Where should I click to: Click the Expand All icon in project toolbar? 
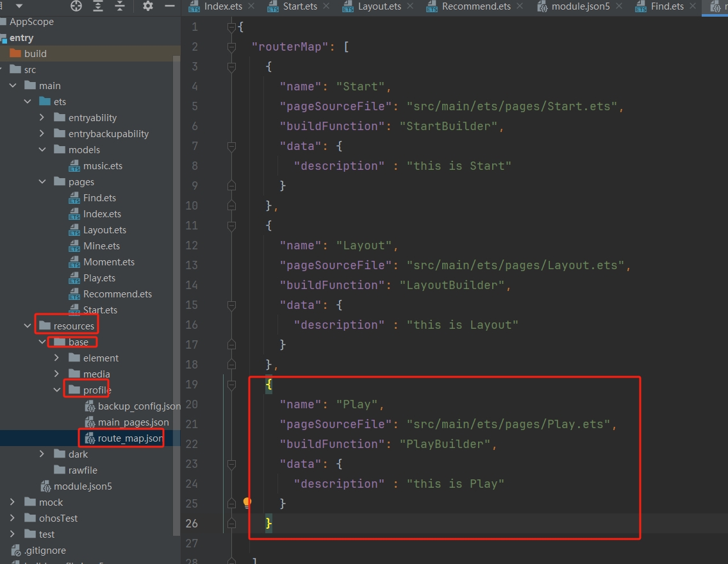click(98, 6)
